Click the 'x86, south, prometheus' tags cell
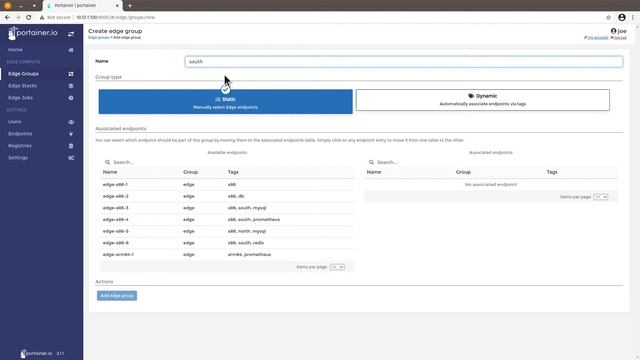 pyautogui.click(x=254, y=220)
